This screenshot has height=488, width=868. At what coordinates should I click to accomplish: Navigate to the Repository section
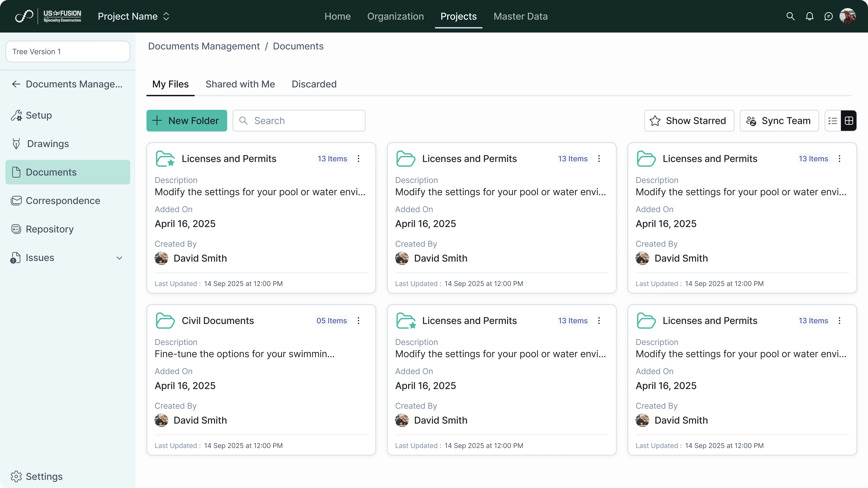pos(50,229)
